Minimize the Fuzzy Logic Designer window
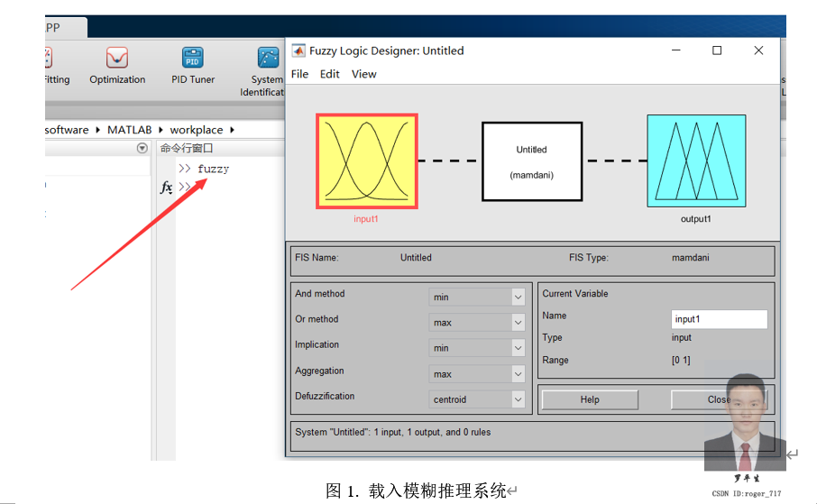 point(675,50)
